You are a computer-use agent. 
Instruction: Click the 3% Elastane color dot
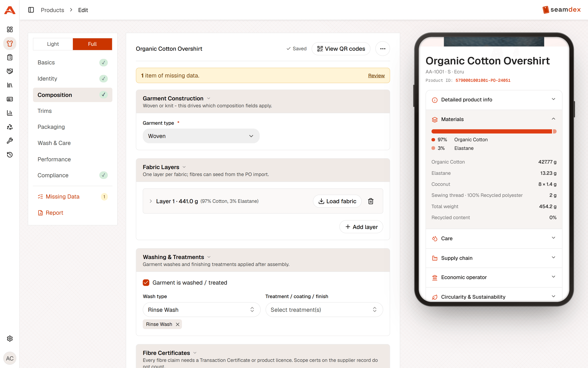[433, 148]
